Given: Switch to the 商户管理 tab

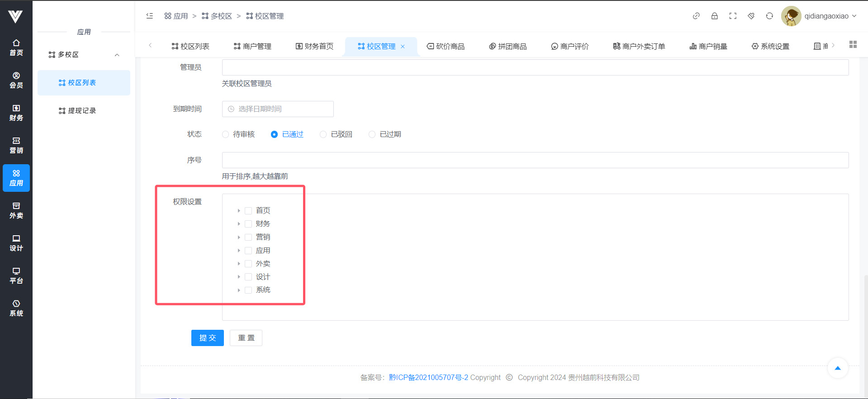Looking at the screenshot, I should click(x=252, y=46).
